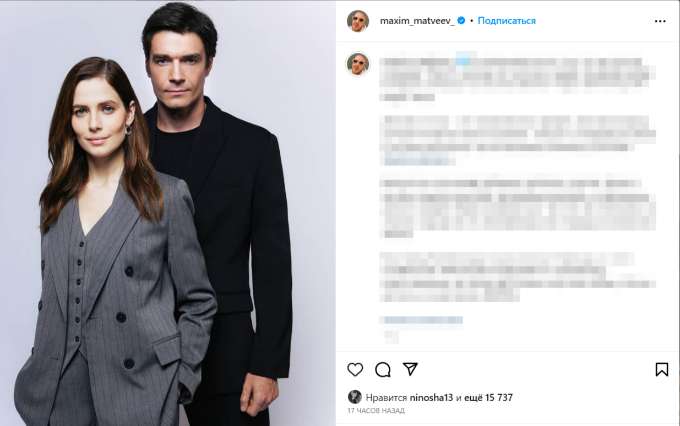View the list of ещё 15 737 likes

point(488,397)
